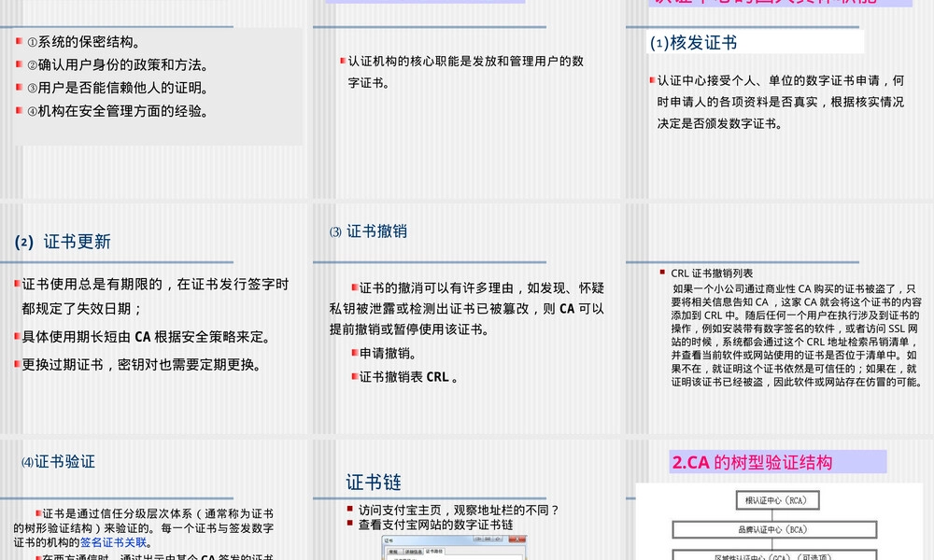The width and height of the screenshot is (934, 560).
Task: Select the bullet 申请撤销。
Action: click(388, 354)
